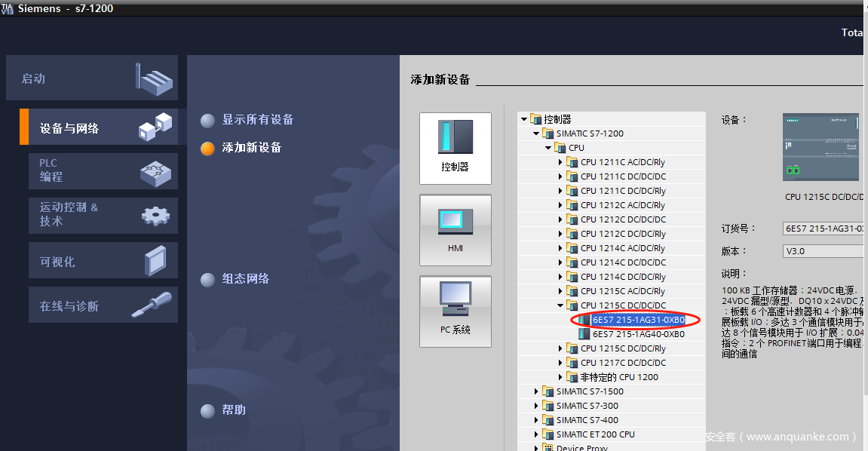This screenshot has width=868, height=451.
Task: Click module icon beside 6ES7 215-1AG40-0XB0
Action: (x=584, y=334)
